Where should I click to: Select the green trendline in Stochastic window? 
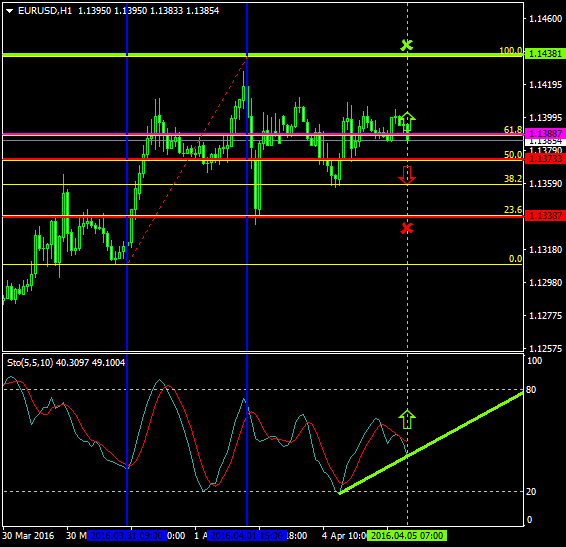(431, 443)
